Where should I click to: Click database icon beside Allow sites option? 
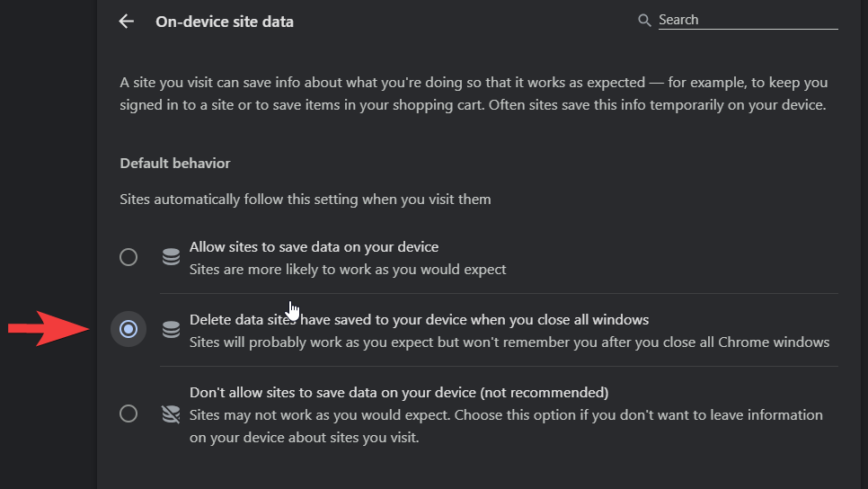171,257
